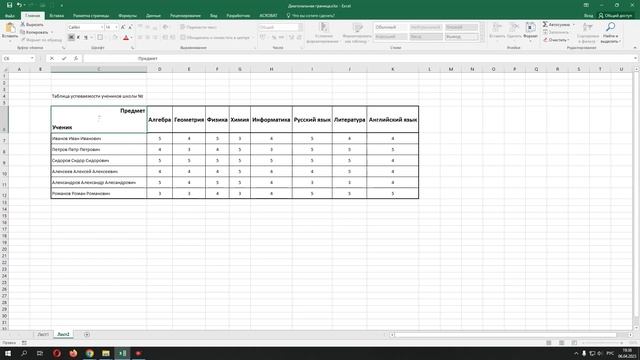Decrease font size with the smaller A icon
This screenshot has width=640, height=360.
[130, 27]
